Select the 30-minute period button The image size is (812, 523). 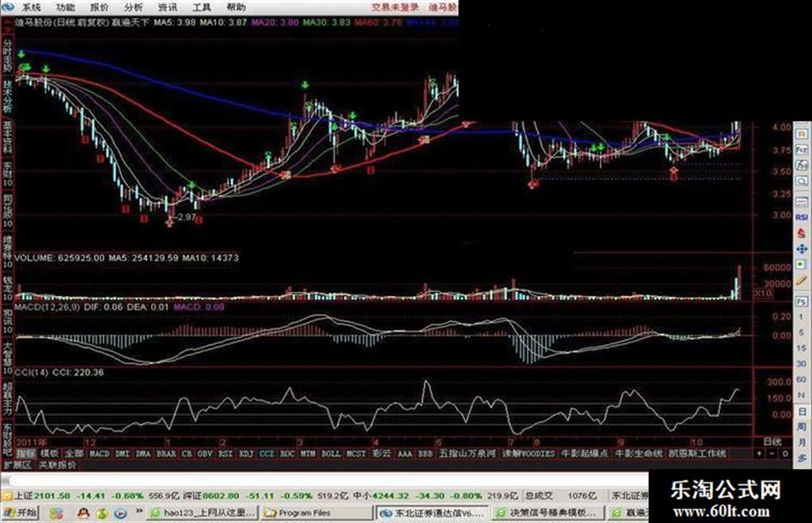point(802,363)
